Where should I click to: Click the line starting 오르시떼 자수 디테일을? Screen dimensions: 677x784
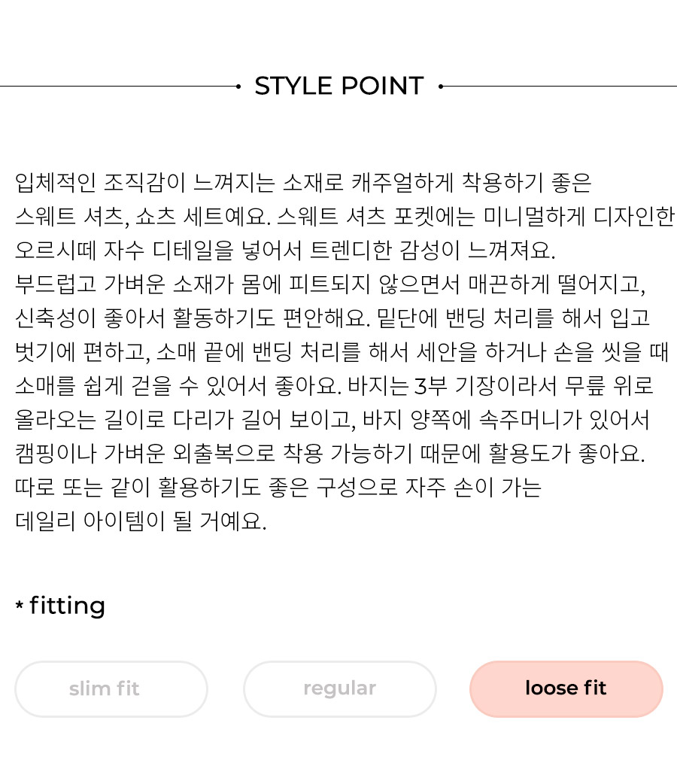pyautogui.click(x=285, y=250)
